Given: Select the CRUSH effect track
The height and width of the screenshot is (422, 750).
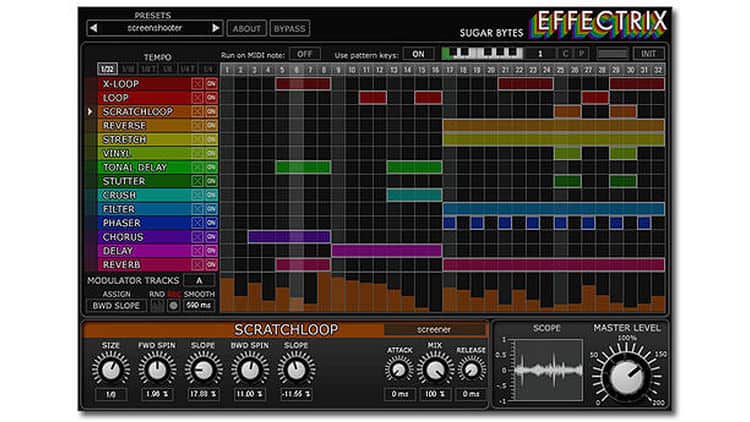Looking at the screenshot, I should click(x=143, y=195).
